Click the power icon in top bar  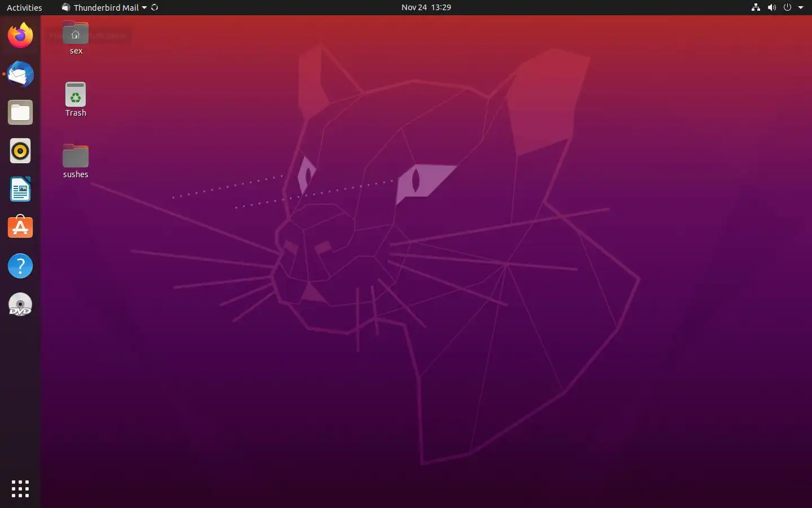pos(787,7)
